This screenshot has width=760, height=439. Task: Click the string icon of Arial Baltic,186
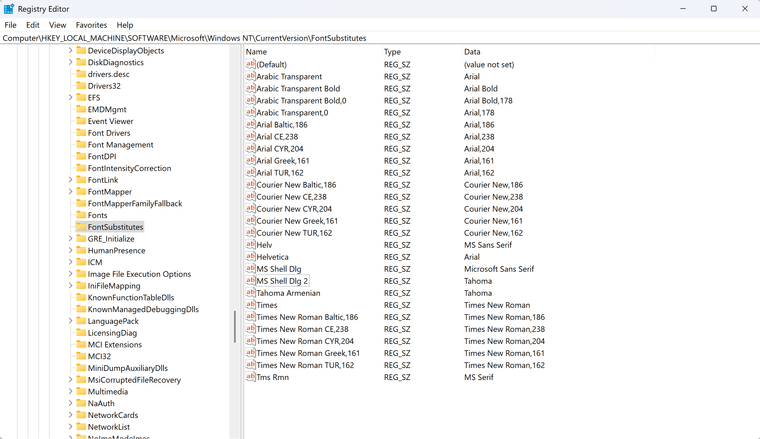coord(251,124)
